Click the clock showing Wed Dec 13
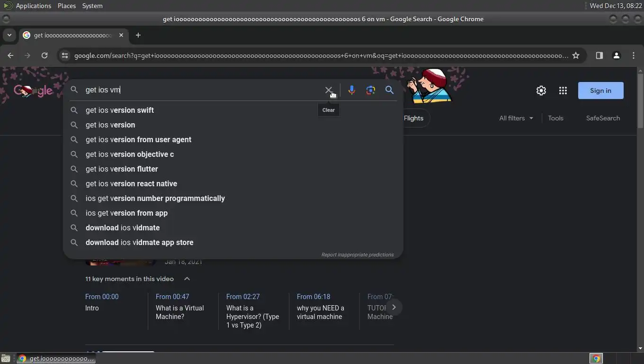 point(616,6)
